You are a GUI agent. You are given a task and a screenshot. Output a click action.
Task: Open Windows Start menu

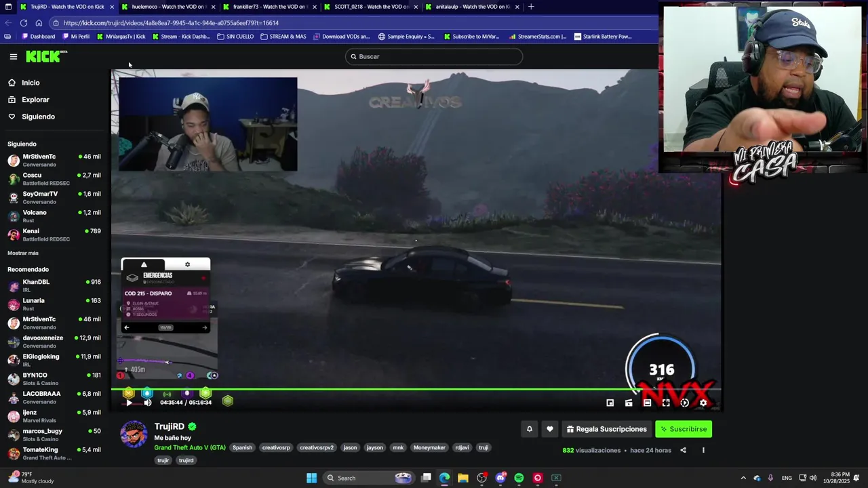pos(311,478)
